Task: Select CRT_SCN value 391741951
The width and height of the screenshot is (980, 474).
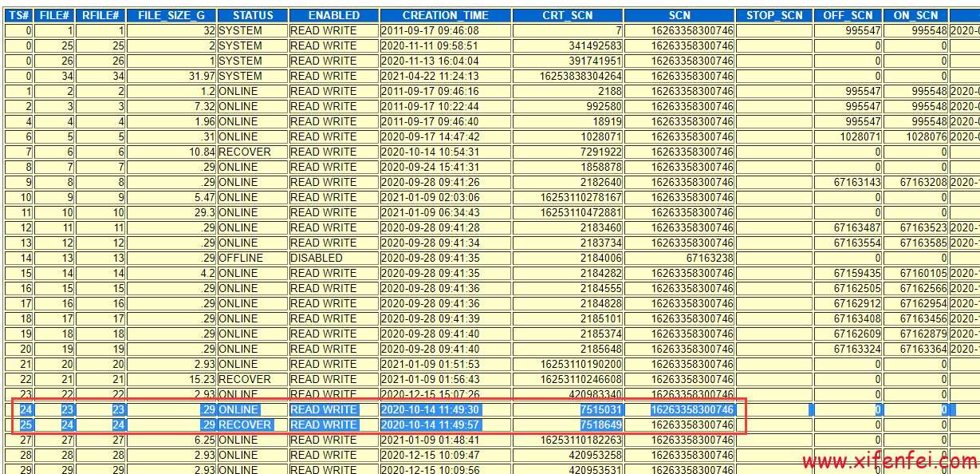Action: (595, 61)
